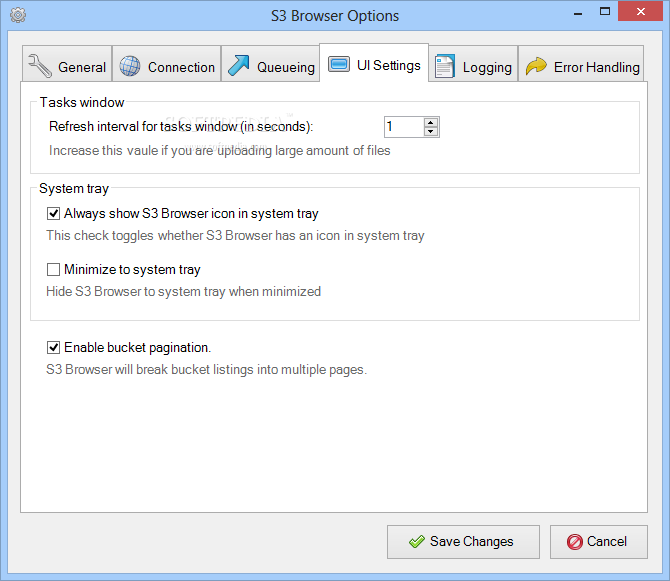Switch to the Connection tab
This screenshot has height=581, width=670.
167,63
